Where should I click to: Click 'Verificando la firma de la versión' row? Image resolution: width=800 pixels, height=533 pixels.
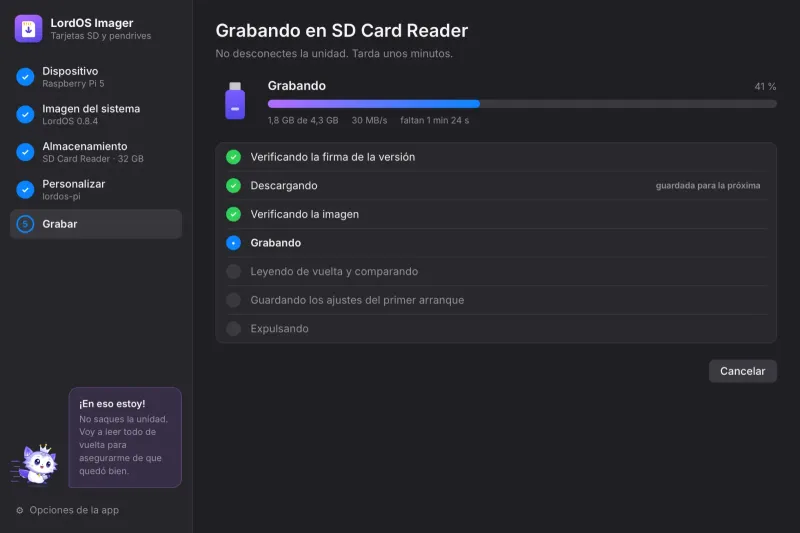[496, 157]
